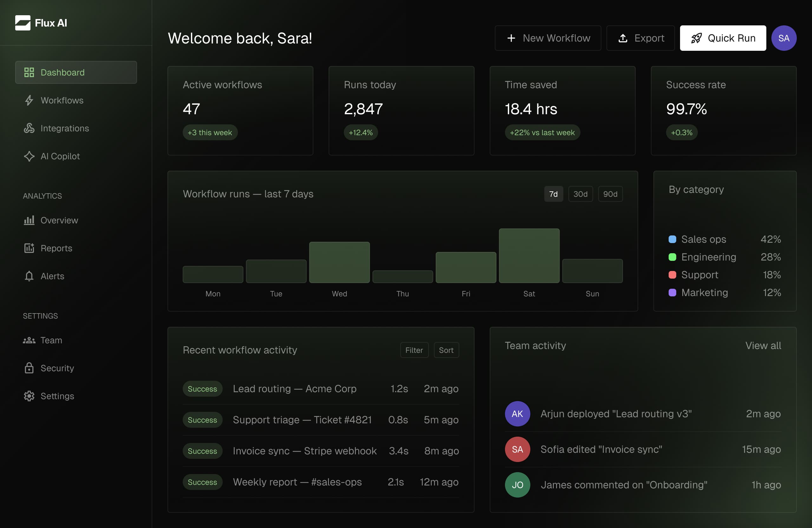812x528 pixels.
Task: Click the Support red swatch
Action: 672,275
